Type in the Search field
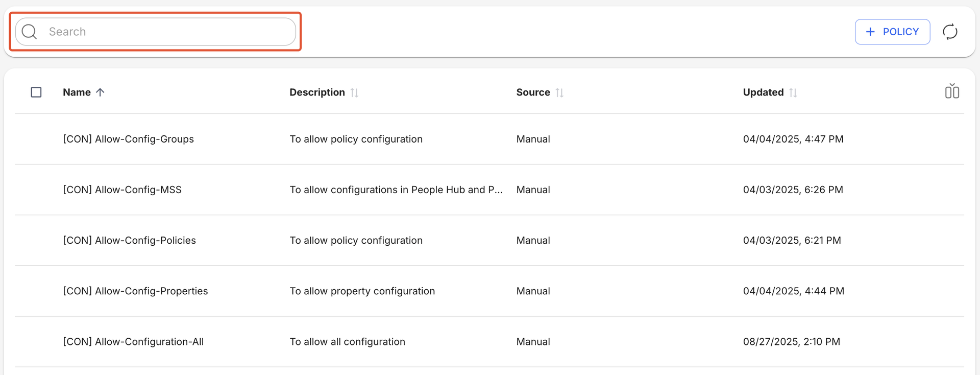The height and width of the screenshot is (375, 980). tap(168, 32)
